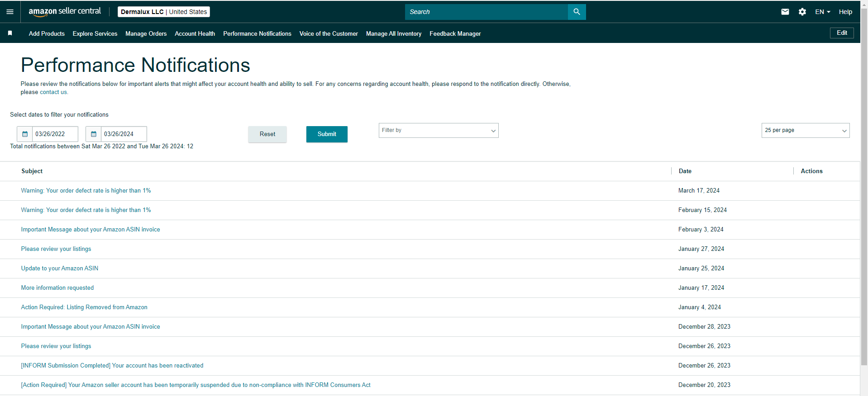Open More information requested notification
The width and height of the screenshot is (868, 396).
coord(57,288)
